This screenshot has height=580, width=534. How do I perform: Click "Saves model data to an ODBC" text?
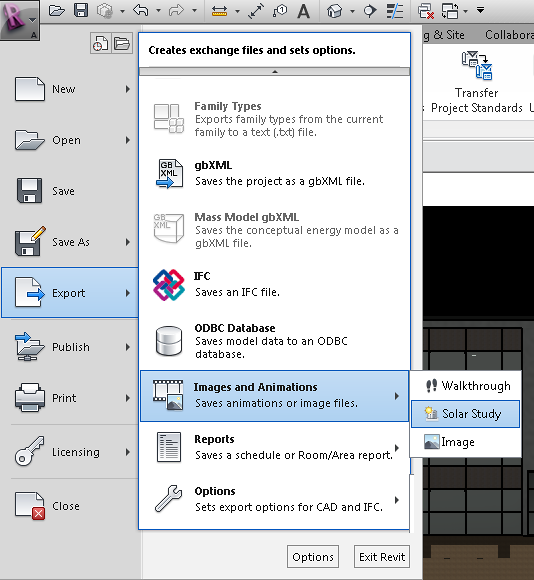[271, 341]
